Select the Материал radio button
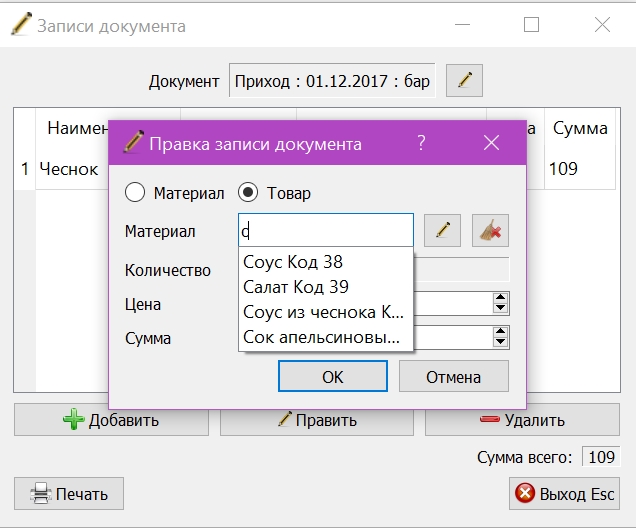 [135, 192]
